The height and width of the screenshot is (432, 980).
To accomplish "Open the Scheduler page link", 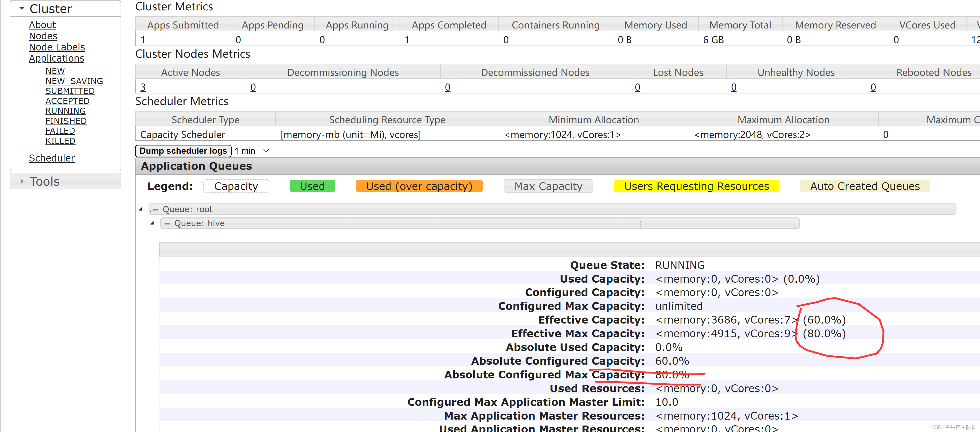I will (52, 158).
